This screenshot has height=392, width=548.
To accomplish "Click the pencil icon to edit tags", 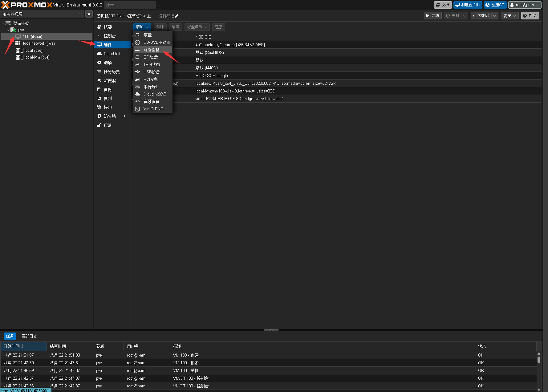I will tap(177, 16).
